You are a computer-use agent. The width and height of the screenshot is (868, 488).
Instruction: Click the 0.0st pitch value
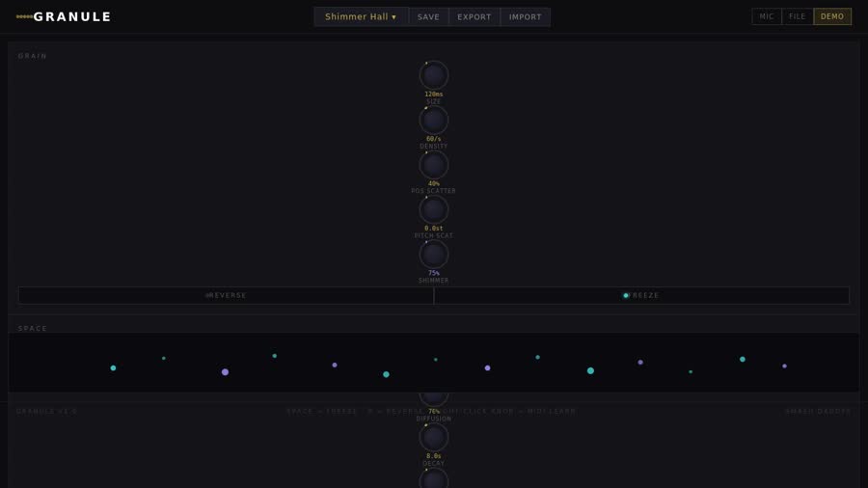[x=433, y=229]
